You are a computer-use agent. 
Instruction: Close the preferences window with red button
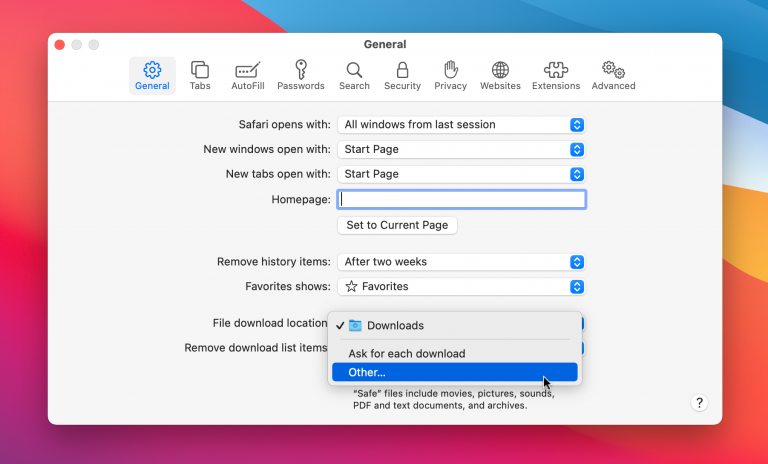click(60, 45)
